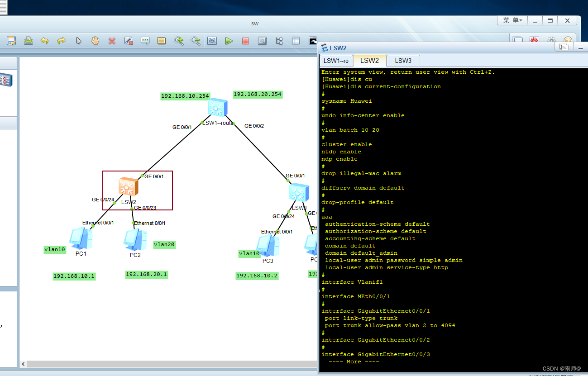The height and width of the screenshot is (376, 588).
Task: Zoom out the topology canvas
Action: point(196,41)
